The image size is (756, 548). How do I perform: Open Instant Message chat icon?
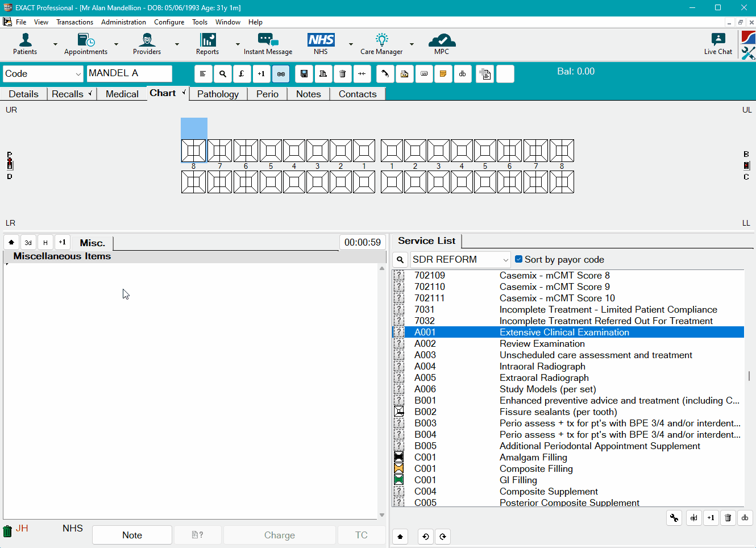point(268,40)
